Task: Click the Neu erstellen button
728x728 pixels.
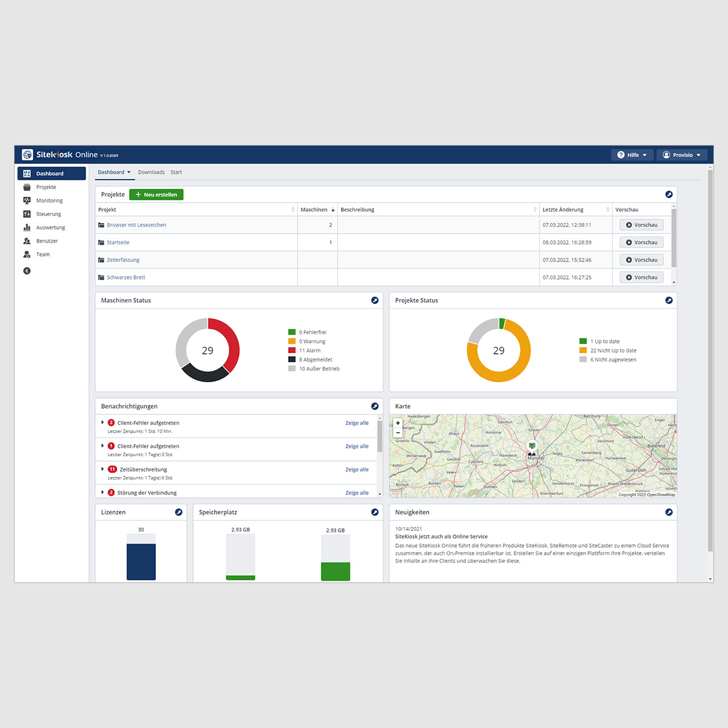Action: (x=157, y=195)
